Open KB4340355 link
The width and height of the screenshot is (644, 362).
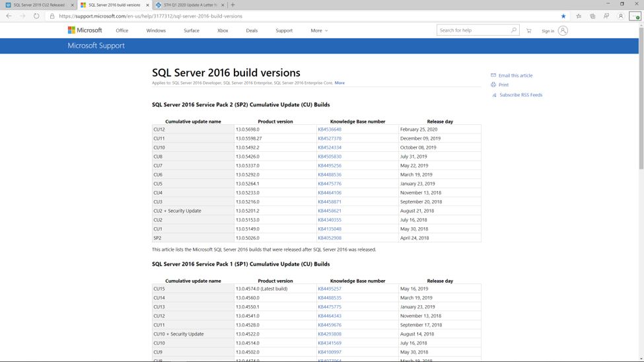tap(330, 220)
